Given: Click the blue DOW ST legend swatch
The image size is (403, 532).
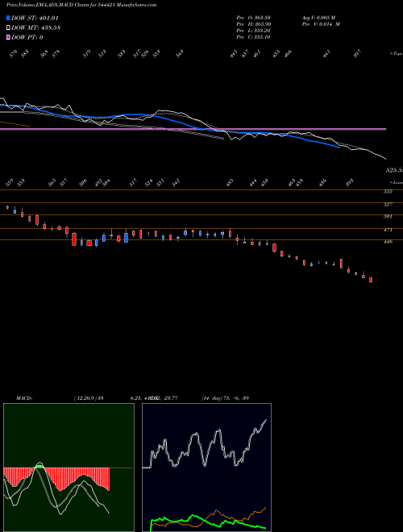Looking at the screenshot, I should pos(9,18).
